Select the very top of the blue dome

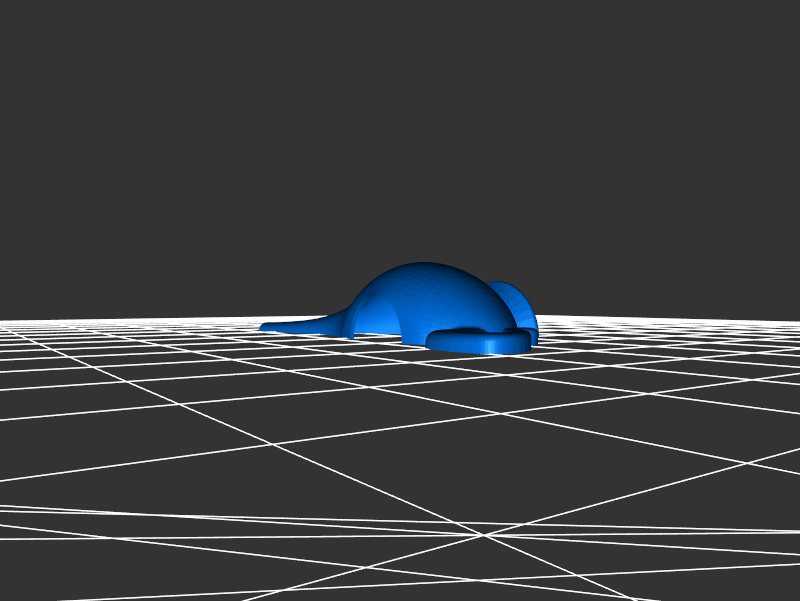425,265
